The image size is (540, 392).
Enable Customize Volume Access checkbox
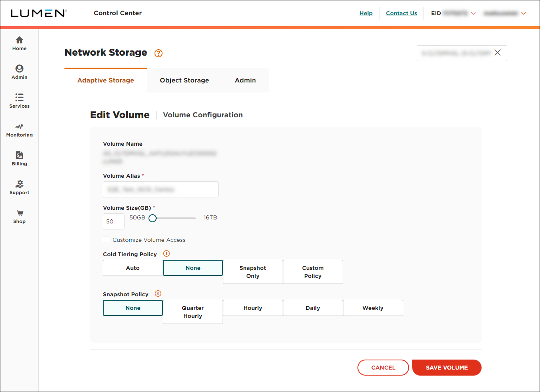[x=106, y=240]
